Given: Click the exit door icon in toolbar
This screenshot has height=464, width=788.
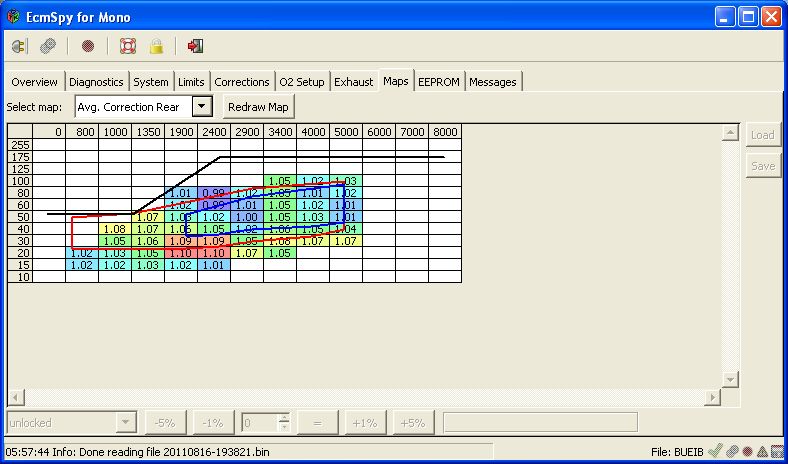Looking at the screenshot, I should pyautogui.click(x=196, y=46).
